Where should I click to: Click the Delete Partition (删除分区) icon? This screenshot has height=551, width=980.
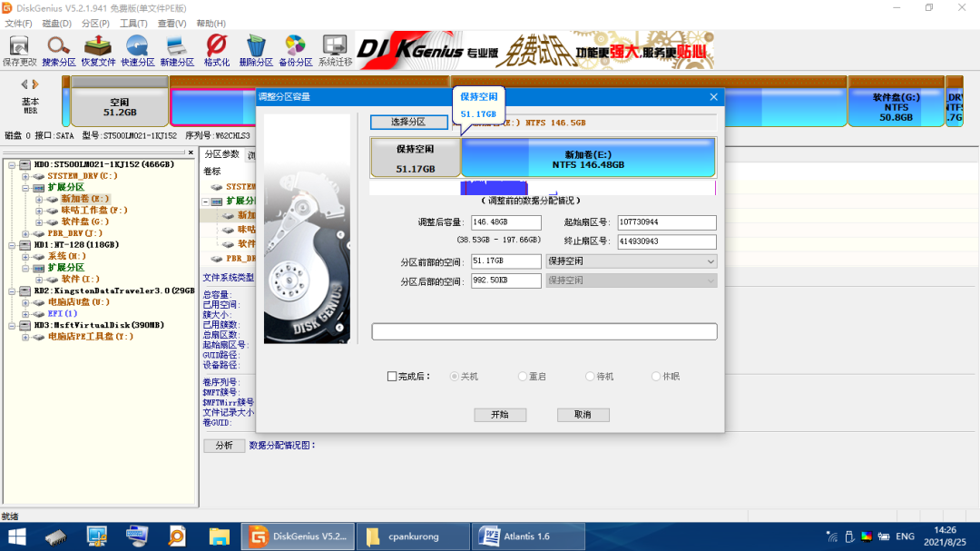pos(256,51)
